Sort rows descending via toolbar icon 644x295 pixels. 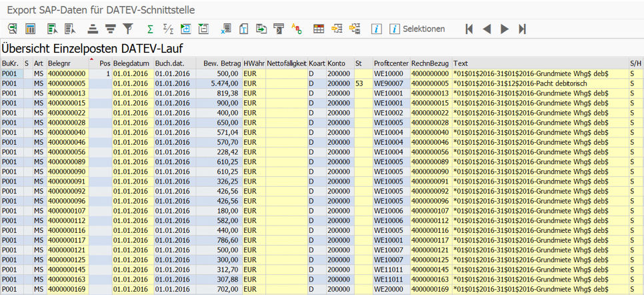point(110,29)
